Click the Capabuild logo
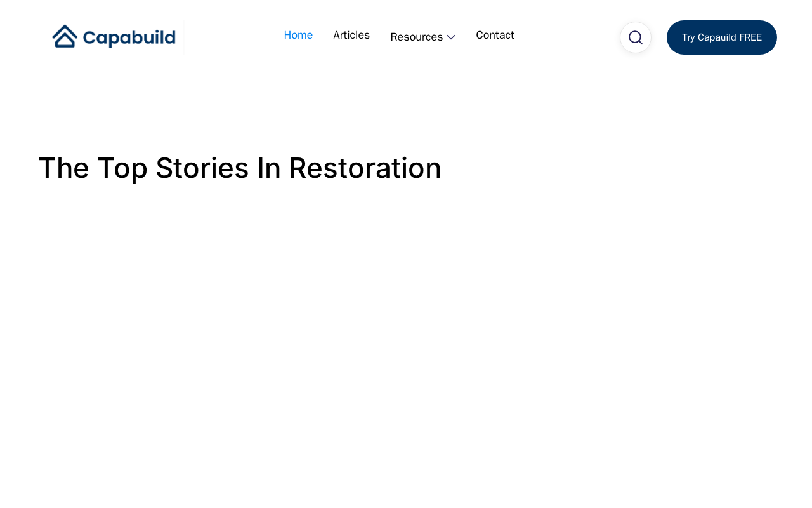 [x=114, y=37]
